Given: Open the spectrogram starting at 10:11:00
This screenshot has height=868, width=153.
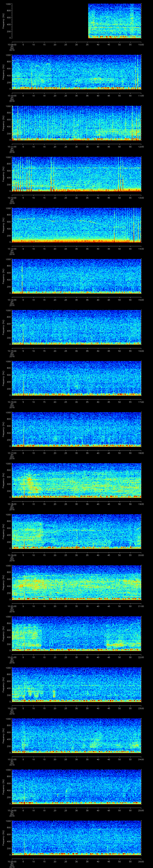Looking at the screenshot, I should tap(77, 123).
